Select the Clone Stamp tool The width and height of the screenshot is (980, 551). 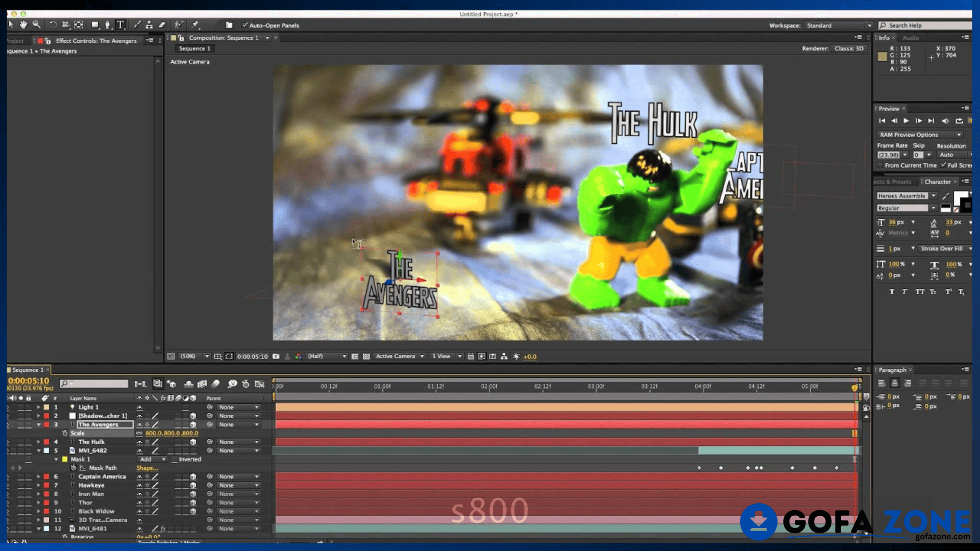point(149,24)
